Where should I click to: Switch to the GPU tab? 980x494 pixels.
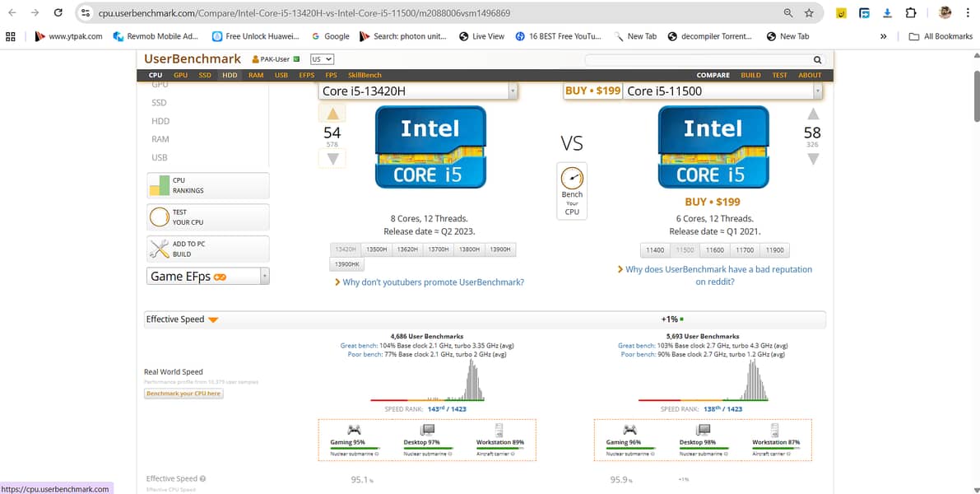(x=180, y=74)
